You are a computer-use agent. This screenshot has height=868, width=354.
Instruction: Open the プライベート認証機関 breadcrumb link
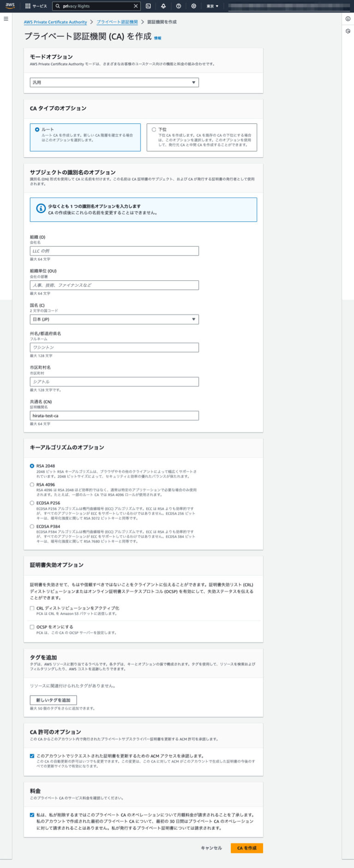tap(117, 22)
